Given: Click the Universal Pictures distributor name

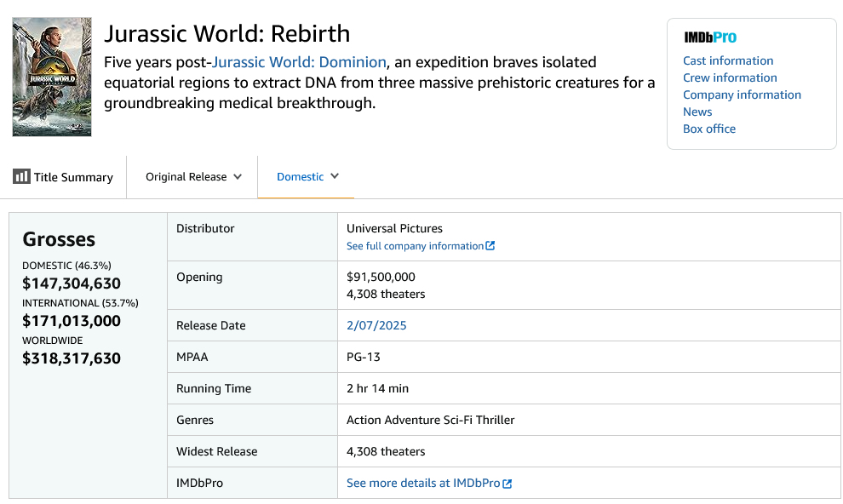Looking at the screenshot, I should coord(394,228).
